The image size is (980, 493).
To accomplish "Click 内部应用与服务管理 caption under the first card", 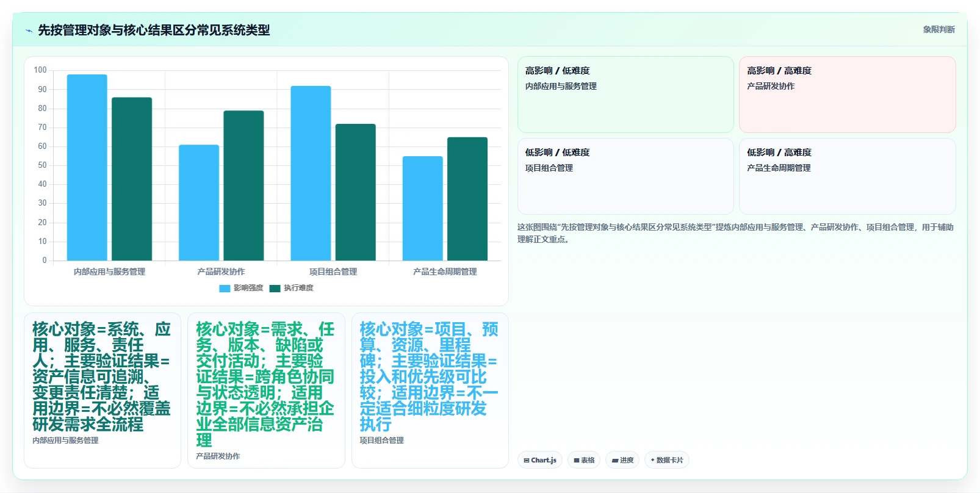I will [x=65, y=441].
